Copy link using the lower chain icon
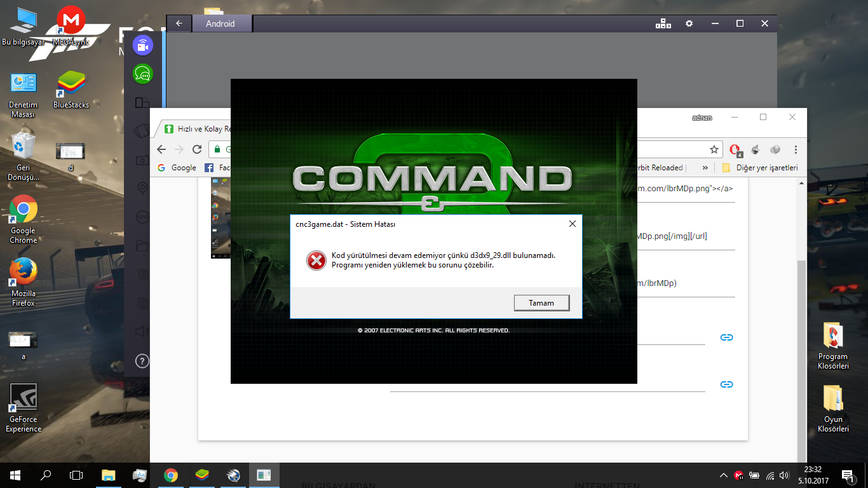Screen dimensions: 868x488 [726, 384]
